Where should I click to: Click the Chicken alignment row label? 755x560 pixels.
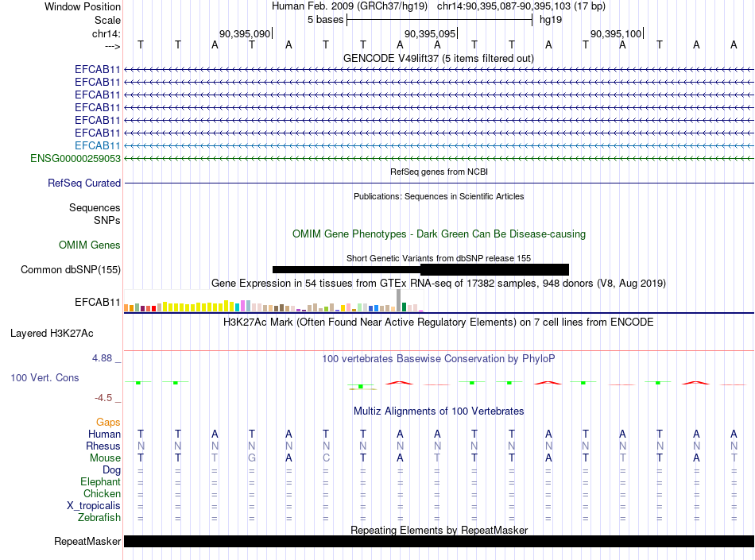[x=102, y=493]
